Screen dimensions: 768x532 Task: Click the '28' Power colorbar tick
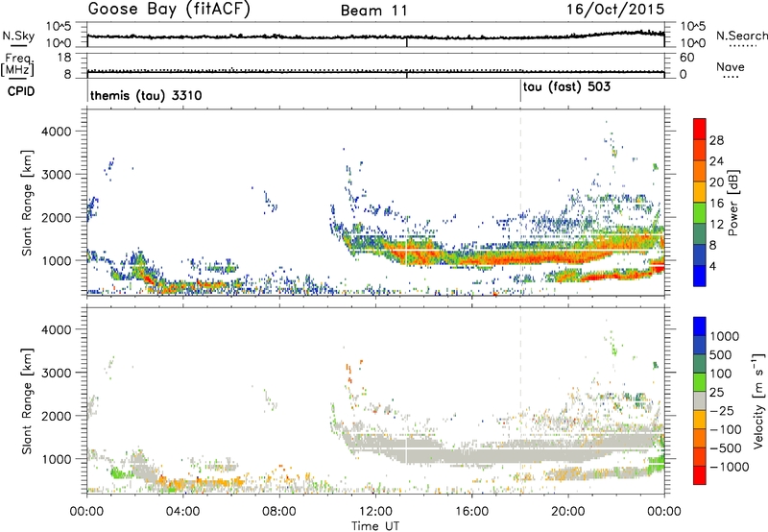[x=716, y=140]
